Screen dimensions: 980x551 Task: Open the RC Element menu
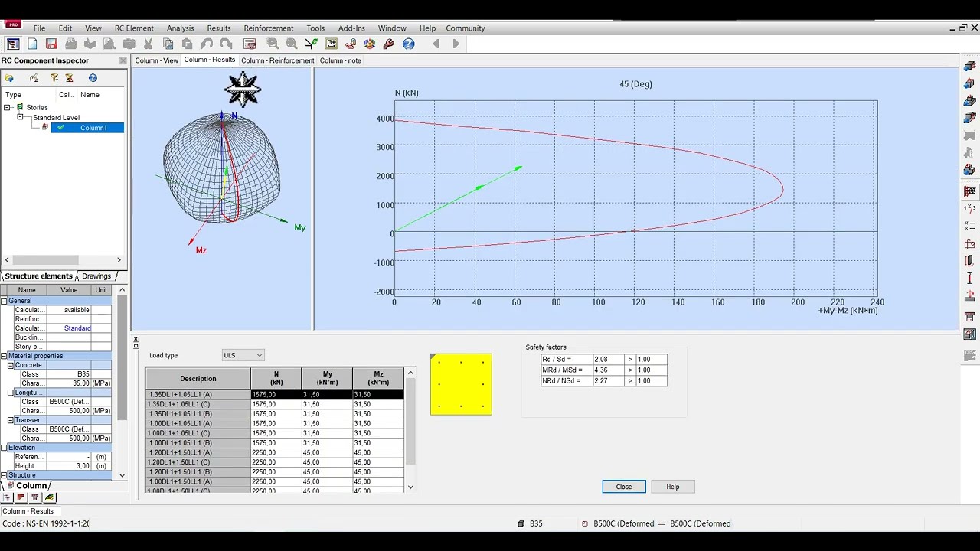click(134, 28)
